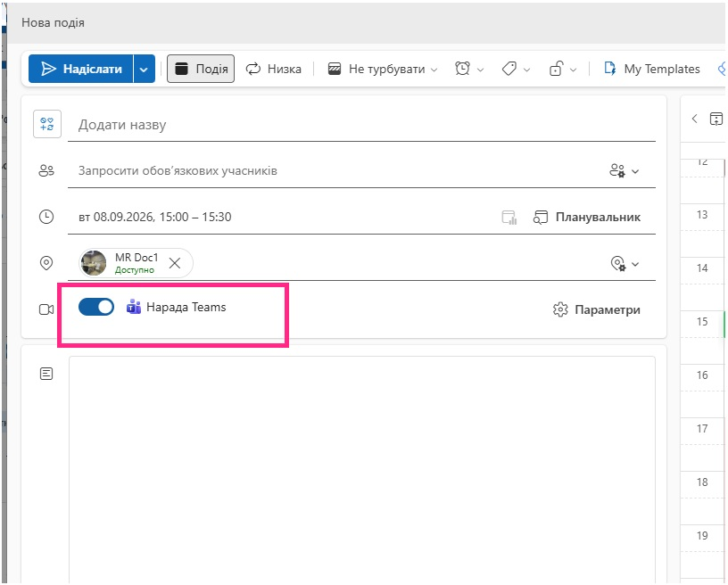Click the Нова подія window title
The height and width of the screenshot is (585, 728).
pyautogui.click(x=53, y=22)
